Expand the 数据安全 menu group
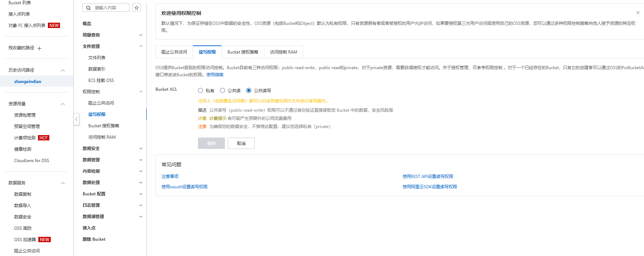 (141, 149)
